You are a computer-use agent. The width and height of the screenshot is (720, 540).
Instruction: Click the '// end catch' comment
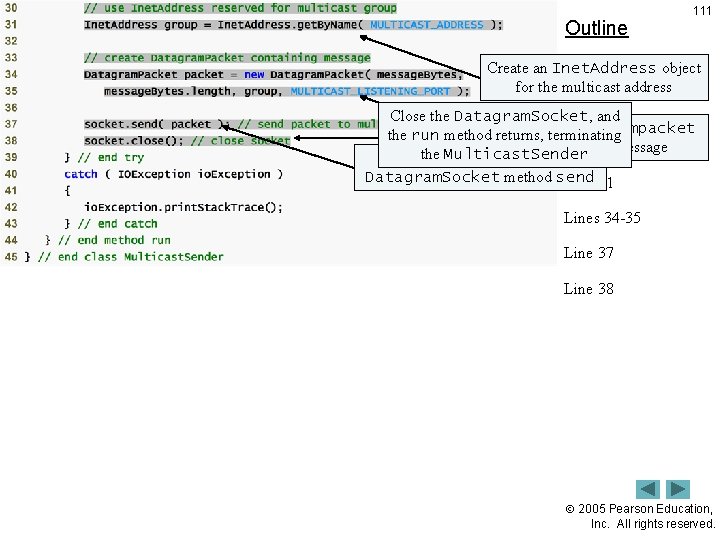(x=118, y=224)
